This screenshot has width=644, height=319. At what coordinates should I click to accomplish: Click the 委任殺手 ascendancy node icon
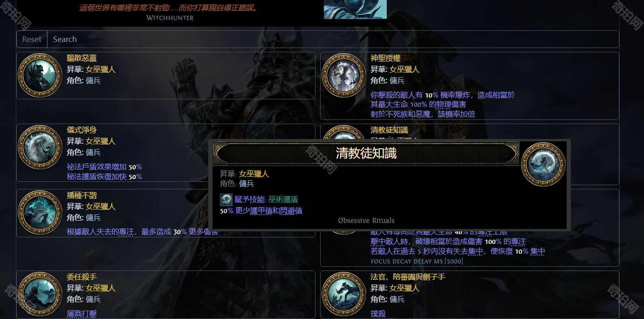click(x=40, y=294)
